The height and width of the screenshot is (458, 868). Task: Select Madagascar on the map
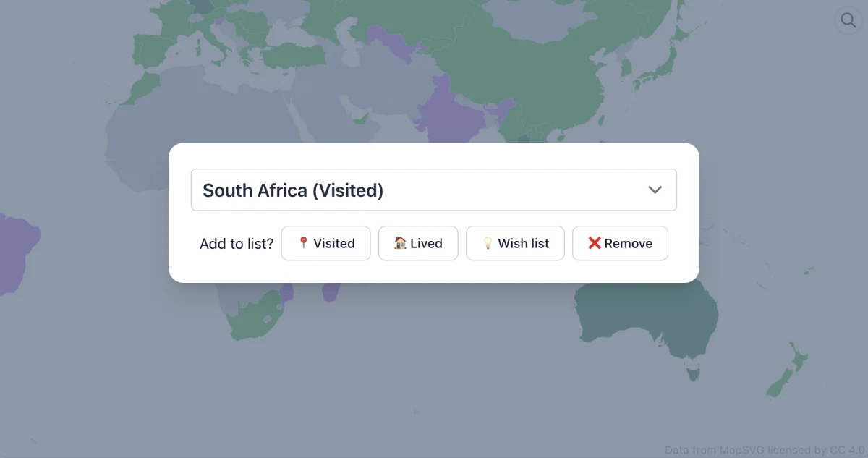tap(332, 291)
